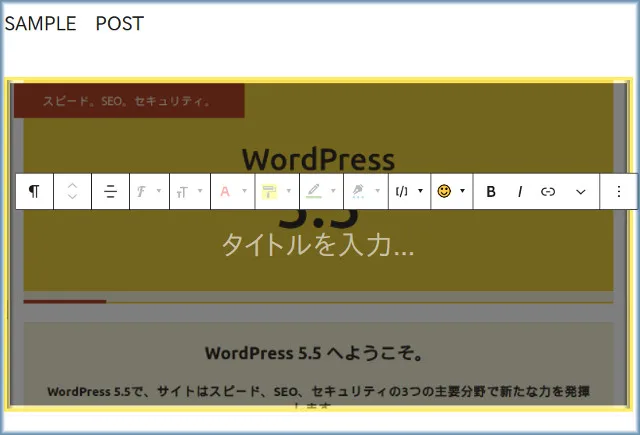The height and width of the screenshot is (435, 640).
Task: Click the タイトルを入力 title field
Action: click(318, 245)
